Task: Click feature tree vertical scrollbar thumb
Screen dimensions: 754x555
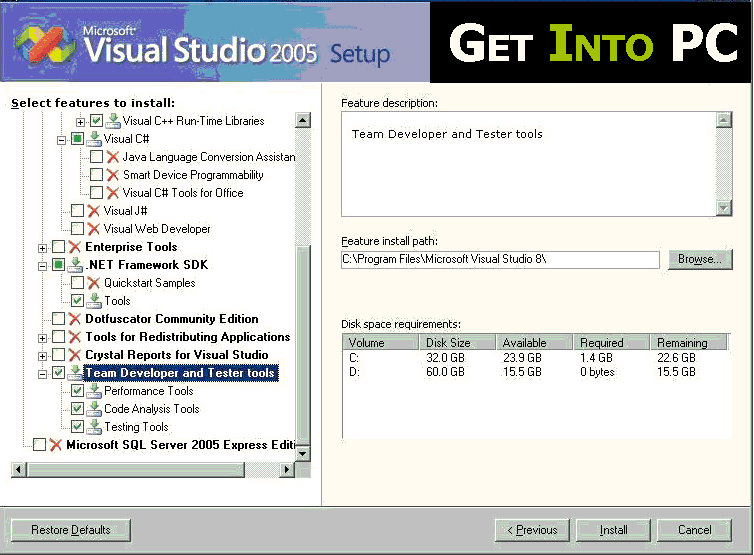Action: [x=303, y=345]
